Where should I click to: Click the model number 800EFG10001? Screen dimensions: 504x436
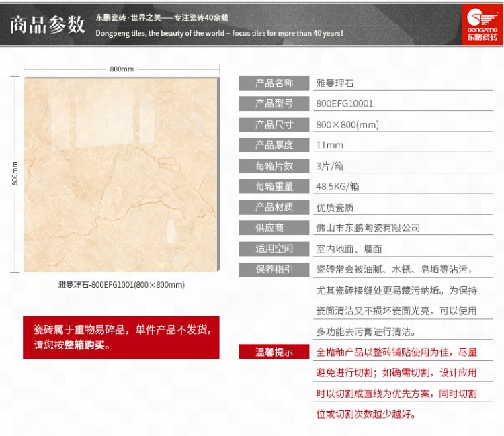coord(345,103)
